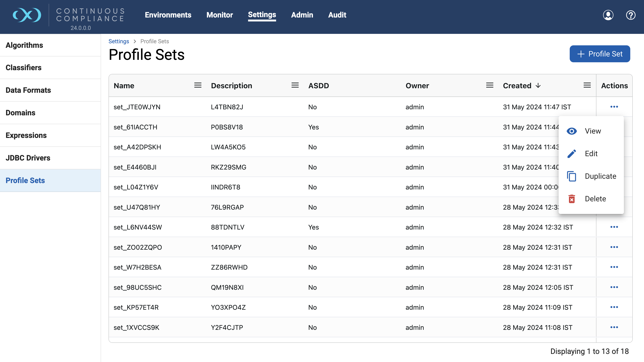The width and height of the screenshot is (644, 362).
Task: Click the Edit pencil icon in actions menu
Action: [572, 153]
